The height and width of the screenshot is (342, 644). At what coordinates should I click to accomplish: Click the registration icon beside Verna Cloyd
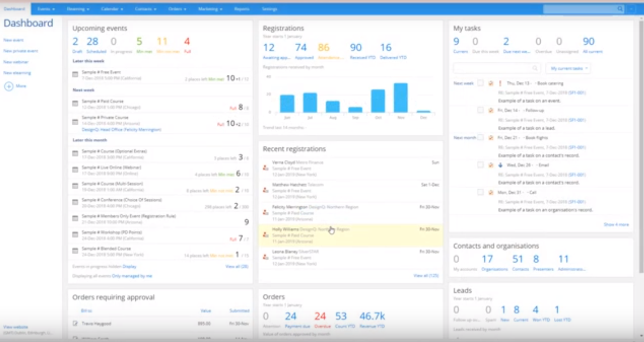point(266,168)
